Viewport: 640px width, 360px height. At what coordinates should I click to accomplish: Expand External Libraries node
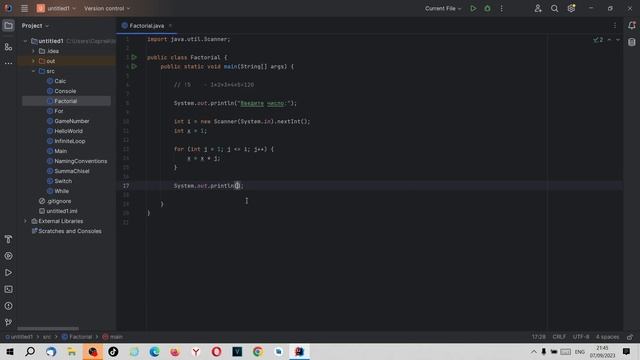tap(25, 221)
